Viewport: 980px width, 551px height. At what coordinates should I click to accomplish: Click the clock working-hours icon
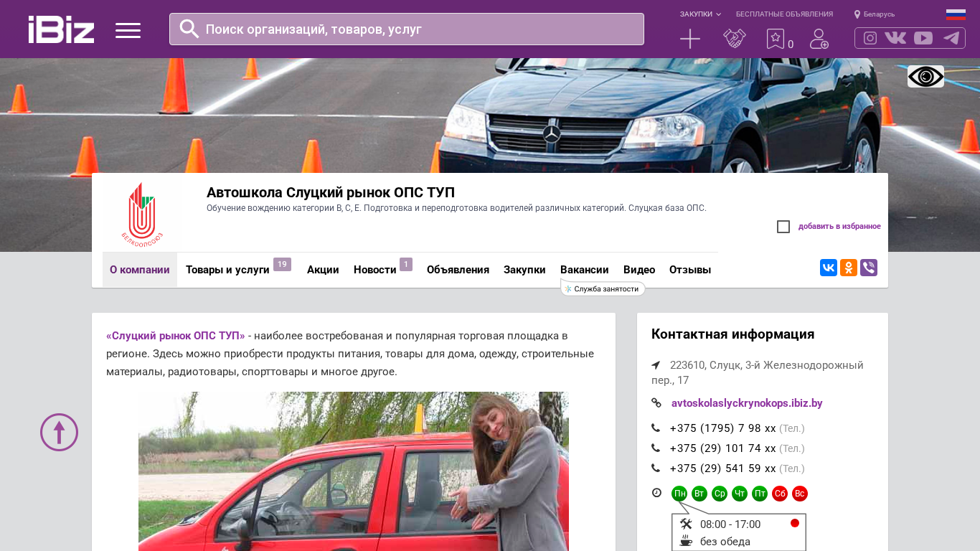[656, 493]
